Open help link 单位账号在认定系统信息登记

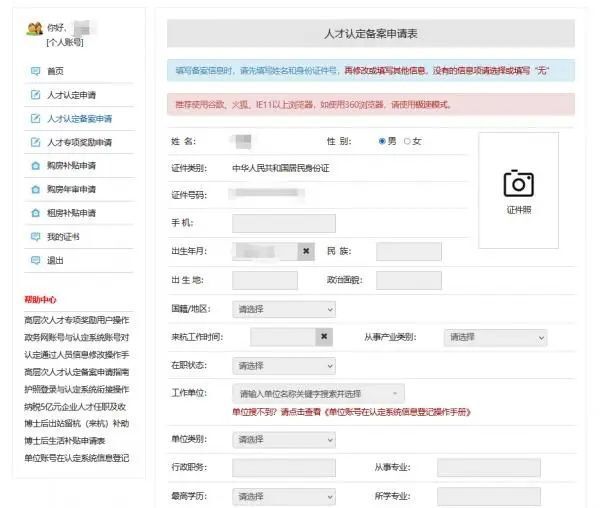[x=77, y=458]
